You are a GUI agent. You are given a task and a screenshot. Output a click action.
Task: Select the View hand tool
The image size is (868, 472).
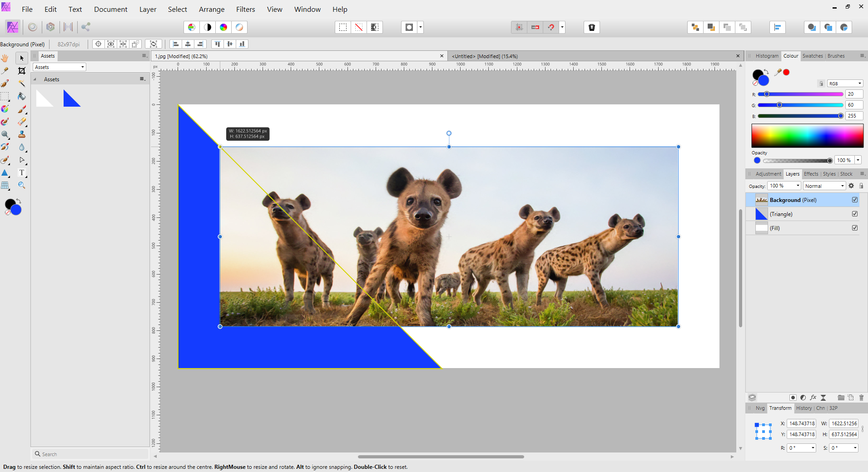5,58
